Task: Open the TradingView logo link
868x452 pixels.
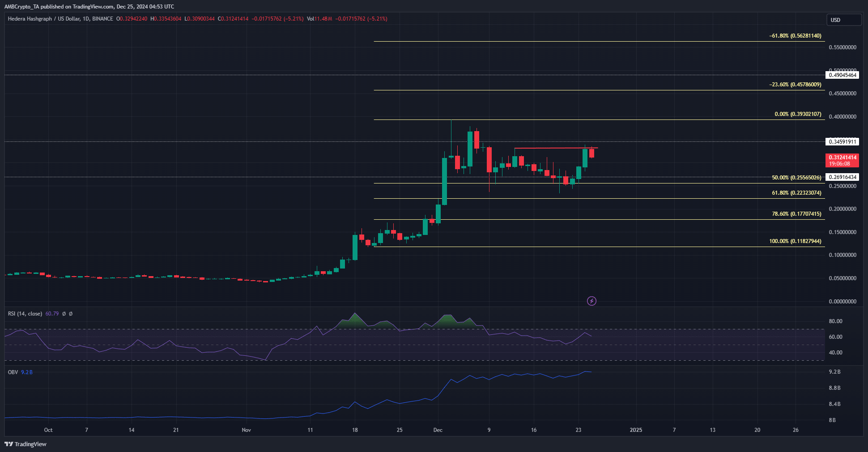Action: [26, 444]
